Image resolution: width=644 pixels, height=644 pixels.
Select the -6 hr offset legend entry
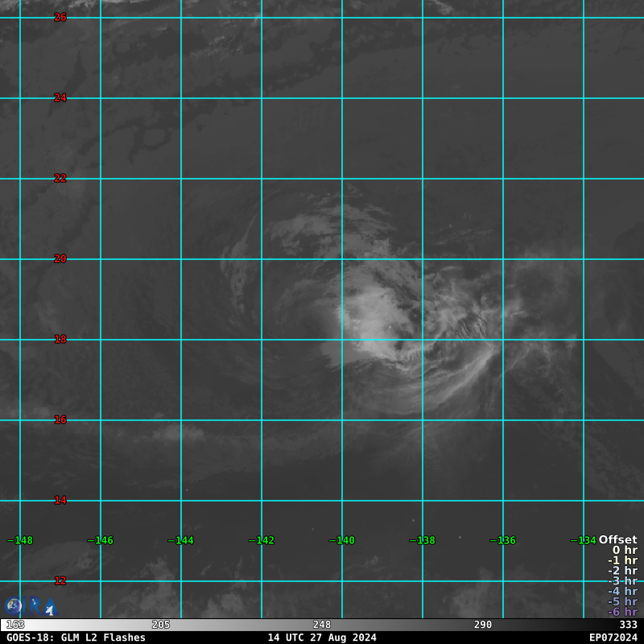click(x=622, y=612)
